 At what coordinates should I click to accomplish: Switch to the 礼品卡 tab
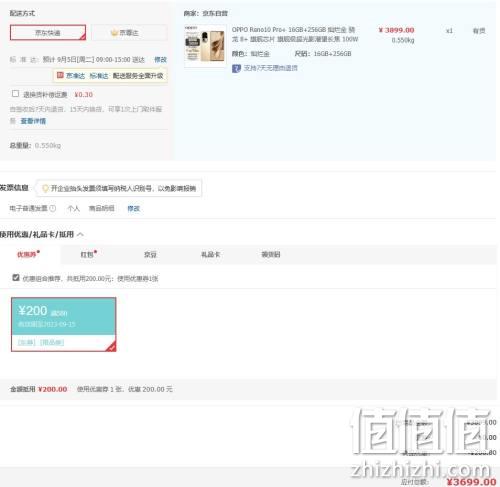point(210,255)
